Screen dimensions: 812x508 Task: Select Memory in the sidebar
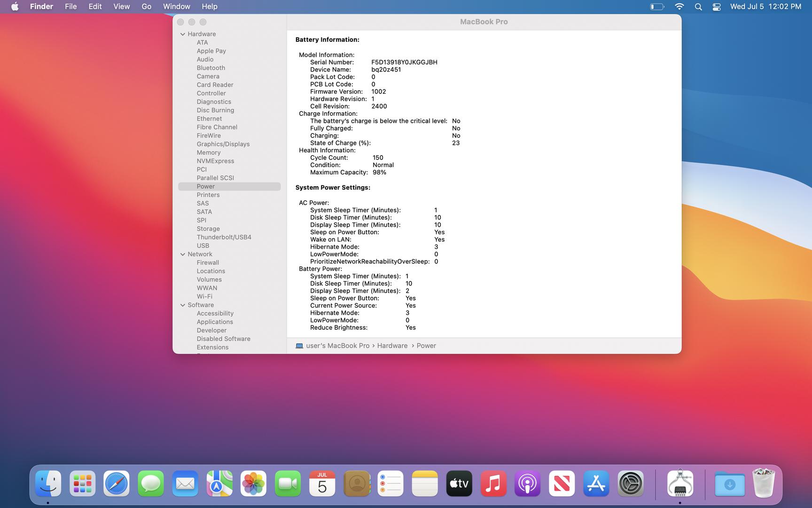209,152
